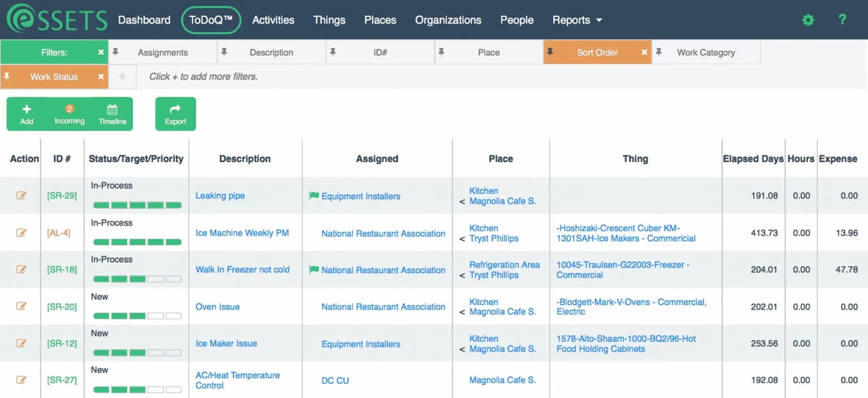Screen dimensions: 868x398
Task: Show the Timeline calendar view
Action: 112,114
